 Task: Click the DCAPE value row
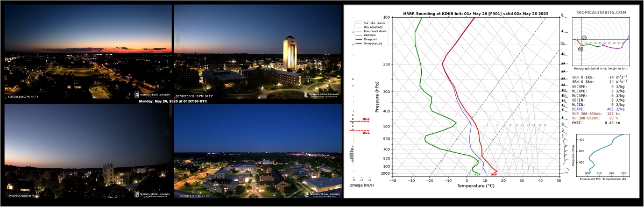tap(598, 109)
